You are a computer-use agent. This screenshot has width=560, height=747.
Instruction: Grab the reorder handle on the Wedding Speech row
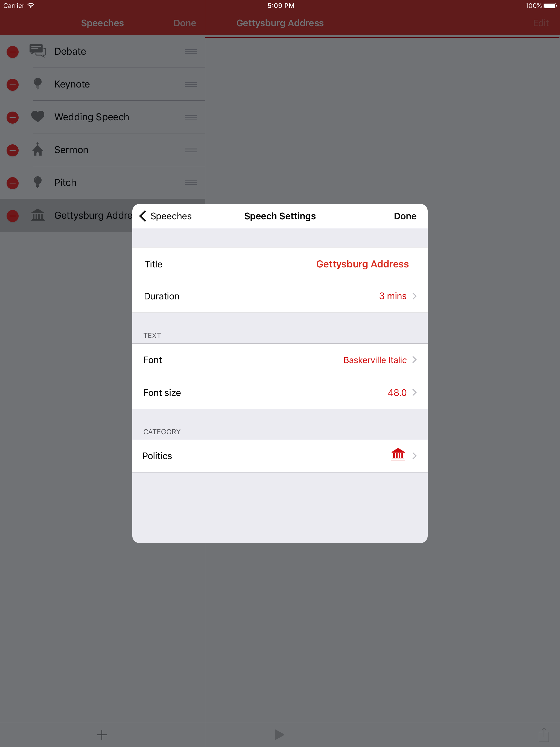(x=191, y=117)
